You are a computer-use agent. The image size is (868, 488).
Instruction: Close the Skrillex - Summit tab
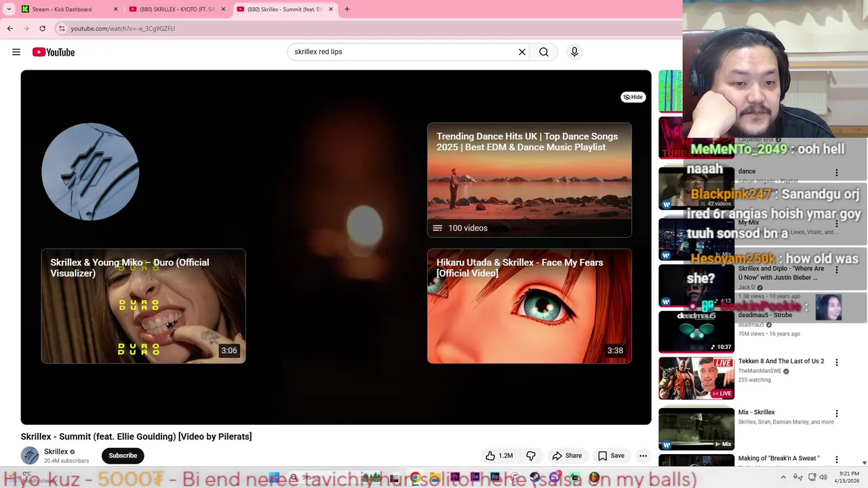tap(331, 9)
